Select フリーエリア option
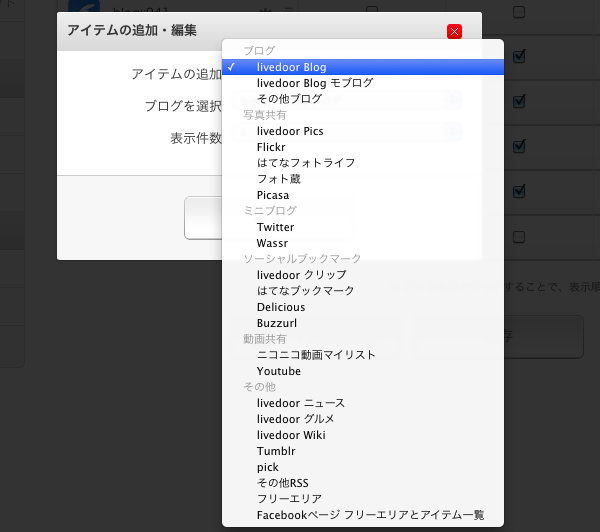 (363, 499)
